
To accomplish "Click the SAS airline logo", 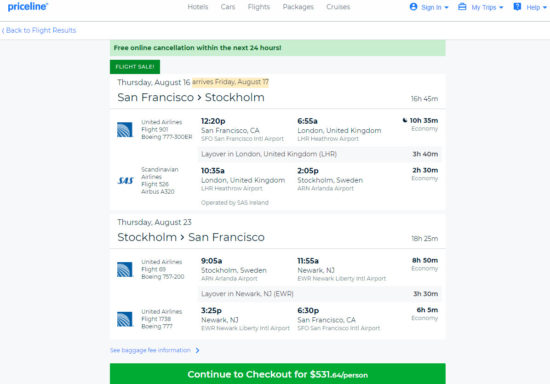I will coord(125,181).
